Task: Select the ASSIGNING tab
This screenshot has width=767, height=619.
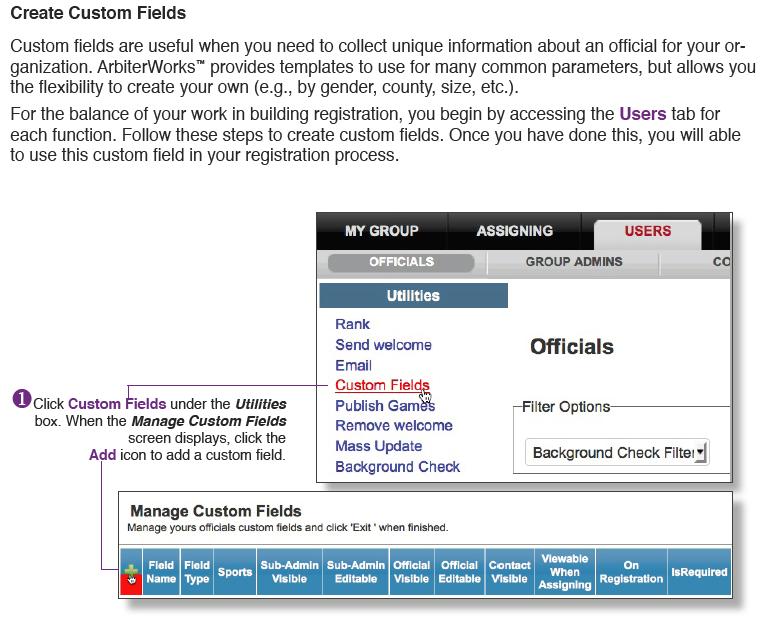Action: 514,231
